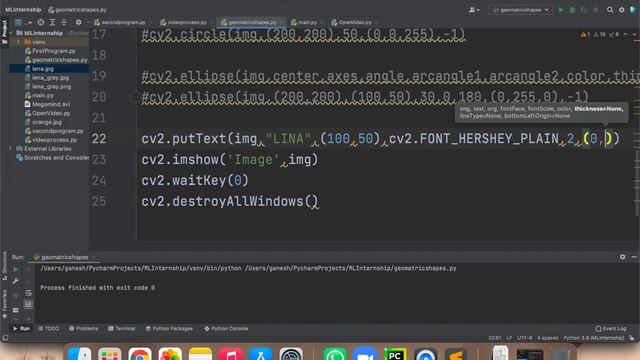Expand External Libraries node
The width and height of the screenshot is (640, 360).
pyautogui.click(x=11, y=149)
